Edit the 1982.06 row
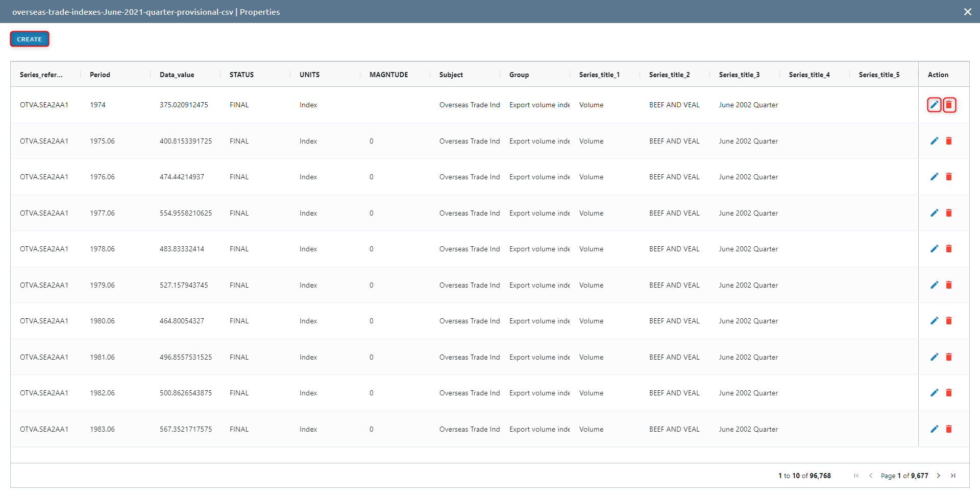 click(x=934, y=393)
